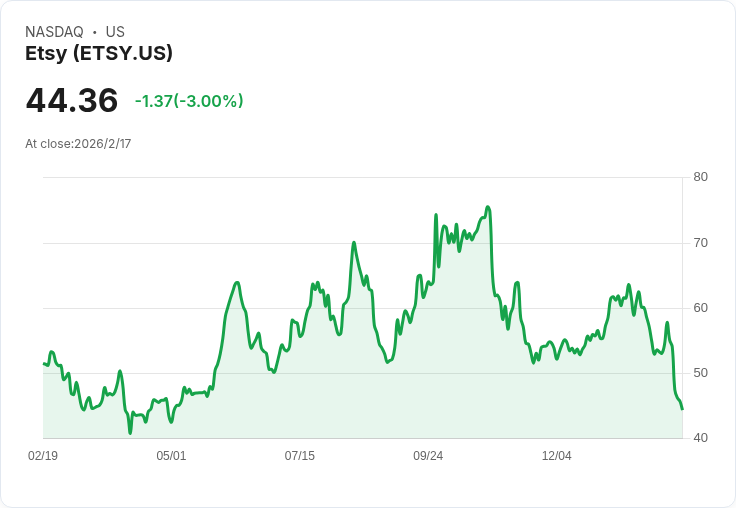Click the 70 y-axis price label
Viewport: 736px width, 508px height.
pos(700,243)
